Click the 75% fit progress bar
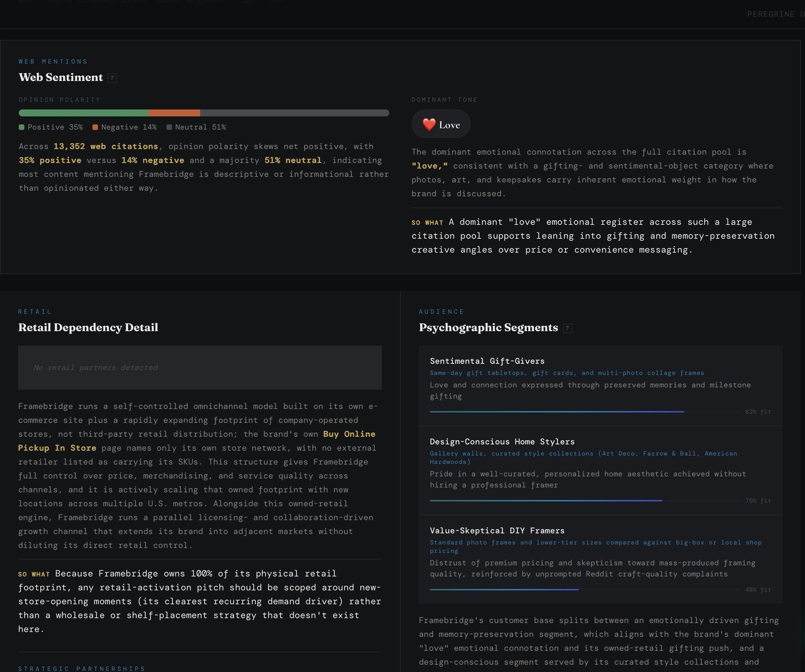Screen dimensions: 805x672 coord(584,501)
